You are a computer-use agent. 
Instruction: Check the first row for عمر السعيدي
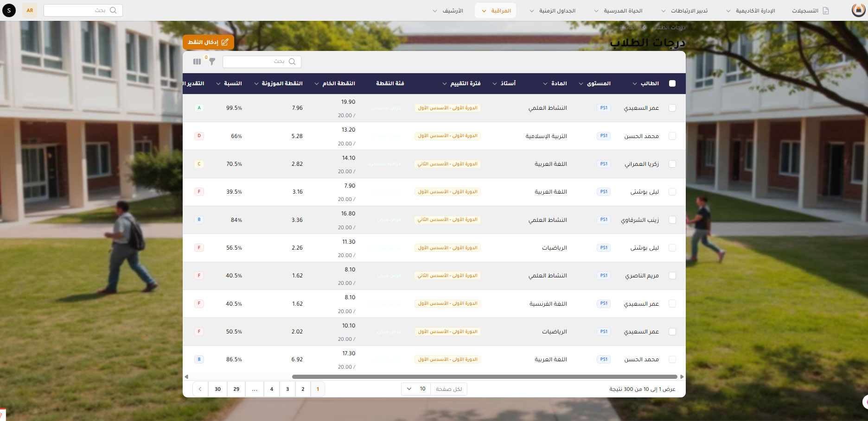pyautogui.click(x=672, y=108)
